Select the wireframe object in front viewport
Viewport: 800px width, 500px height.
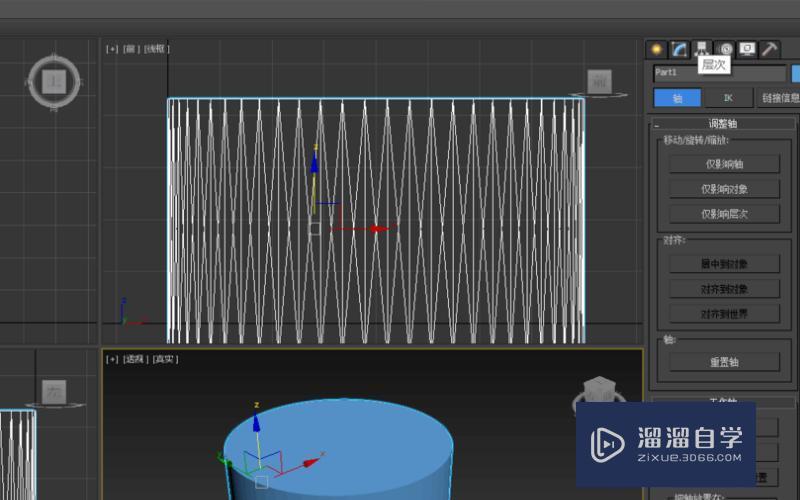coord(376,220)
